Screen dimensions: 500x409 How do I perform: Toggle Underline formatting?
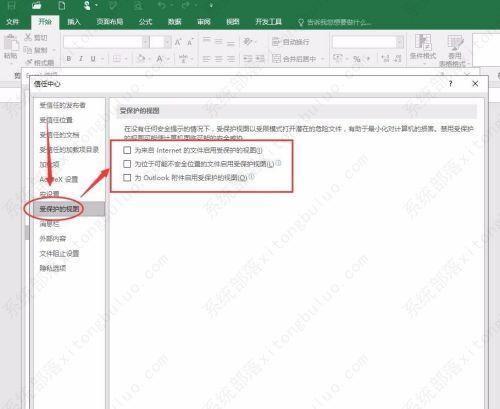click(93, 59)
